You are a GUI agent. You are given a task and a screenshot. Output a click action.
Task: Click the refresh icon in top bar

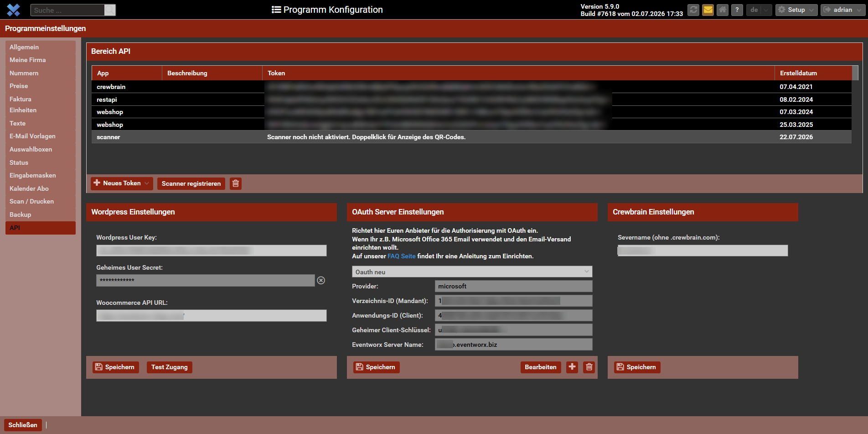click(x=693, y=10)
